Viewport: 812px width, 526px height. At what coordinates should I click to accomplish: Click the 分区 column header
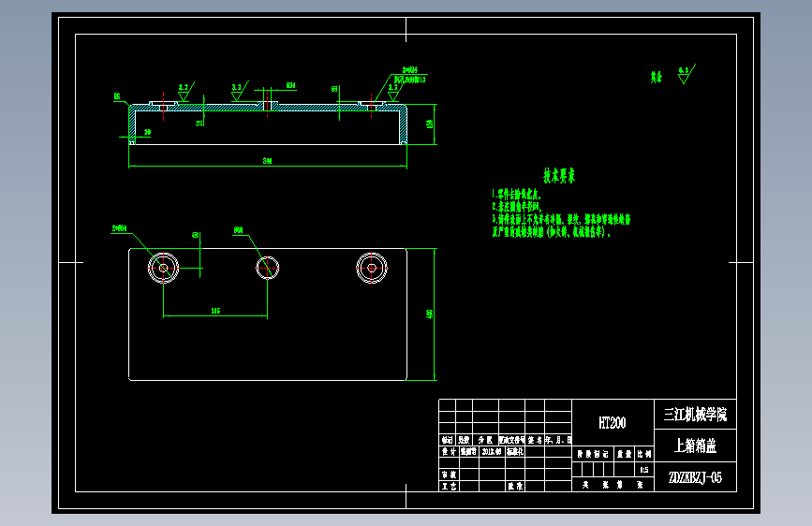[x=485, y=440]
